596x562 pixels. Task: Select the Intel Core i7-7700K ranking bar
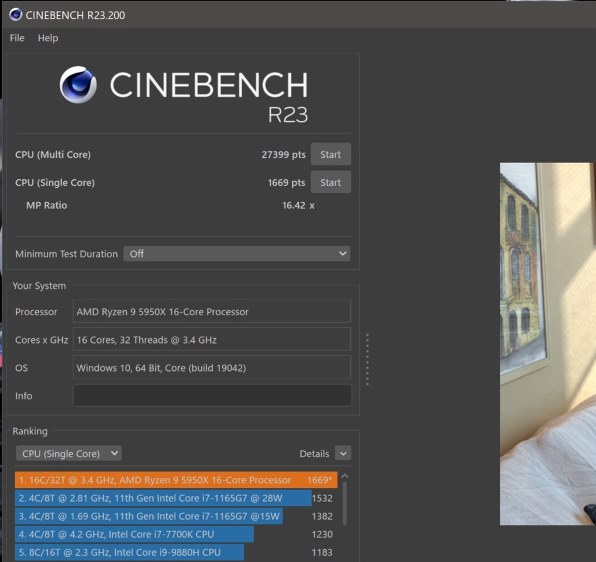135,534
